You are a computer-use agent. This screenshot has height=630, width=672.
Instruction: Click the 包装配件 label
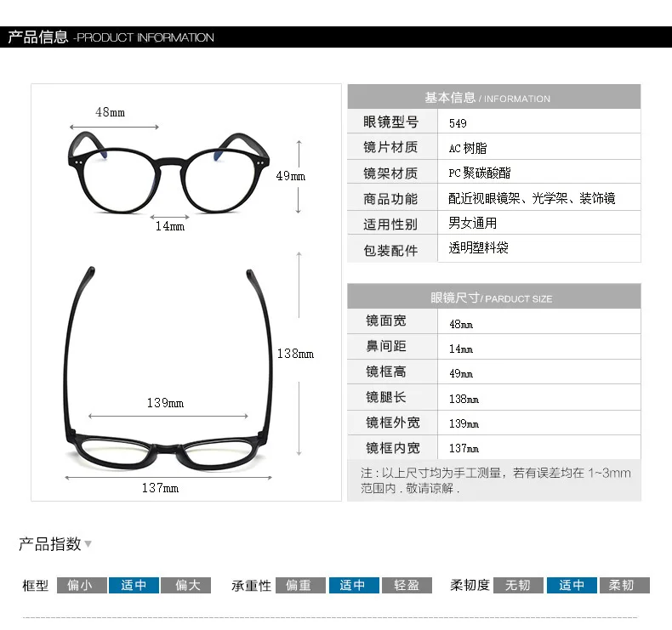[x=390, y=251]
